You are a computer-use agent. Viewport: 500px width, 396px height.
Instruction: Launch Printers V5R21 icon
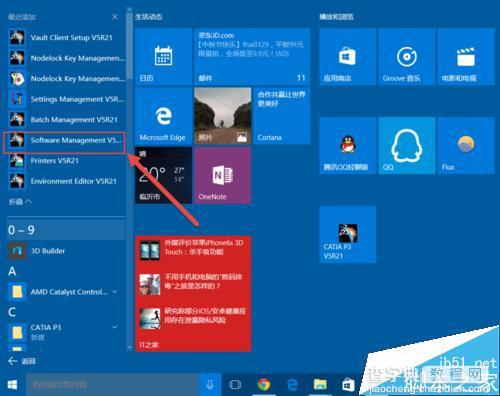(x=17, y=161)
